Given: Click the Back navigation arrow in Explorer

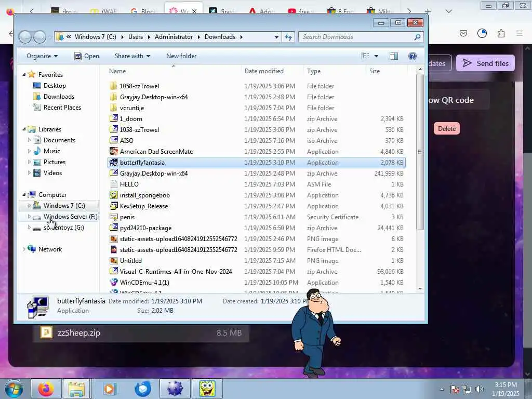Looking at the screenshot, I should tap(25, 37).
